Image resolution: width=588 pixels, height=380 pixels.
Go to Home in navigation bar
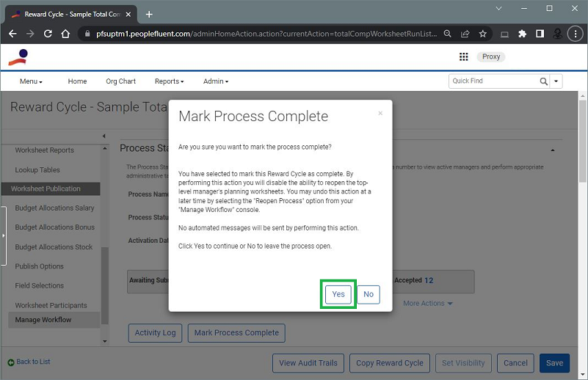coord(77,81)
